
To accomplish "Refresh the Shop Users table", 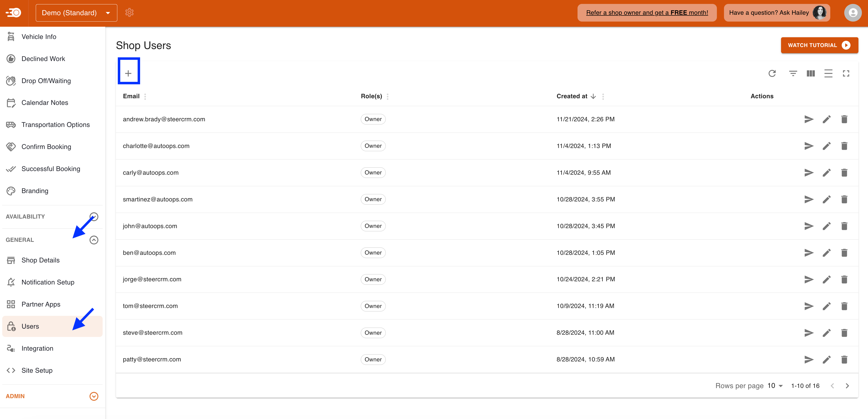I will pyautogui.click(x=772, y=74).
